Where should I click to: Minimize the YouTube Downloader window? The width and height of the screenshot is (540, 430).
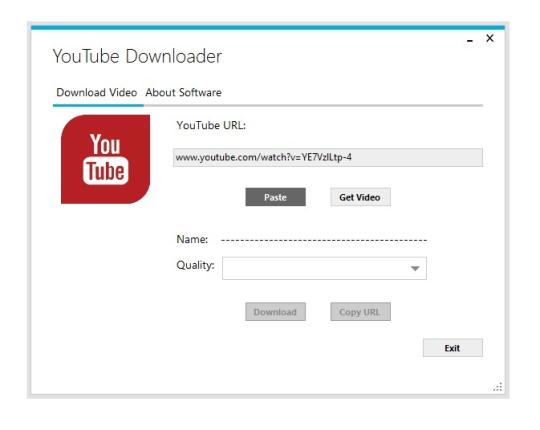(x=469, y=40)
